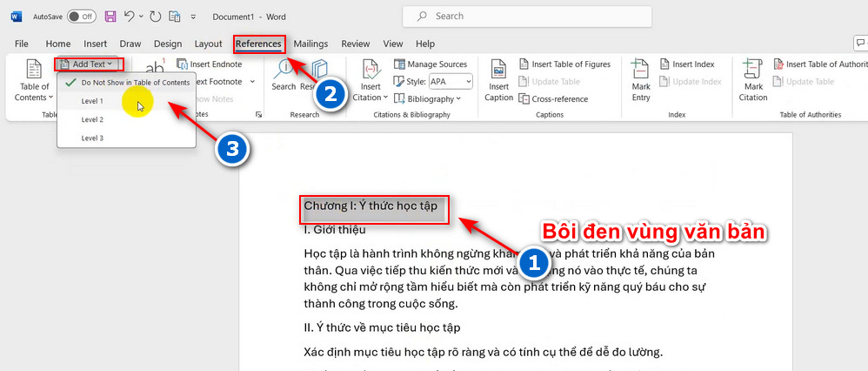Choose Level 3 from Add Text menu
The width and height of the screenshot is (868, 371).
126,138
